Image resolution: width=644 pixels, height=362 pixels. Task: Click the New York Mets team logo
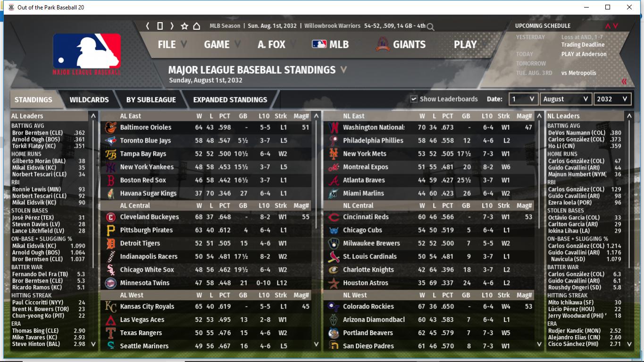click(334, 154)
